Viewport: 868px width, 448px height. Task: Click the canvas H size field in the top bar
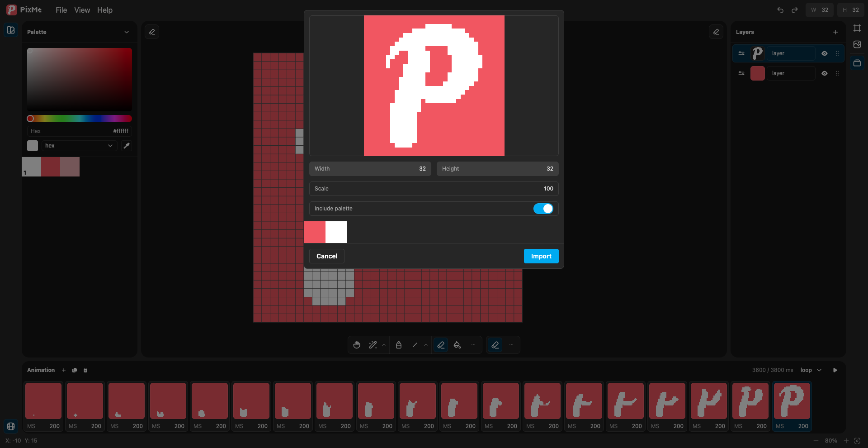pyautogui.click(x=851, y=10)
